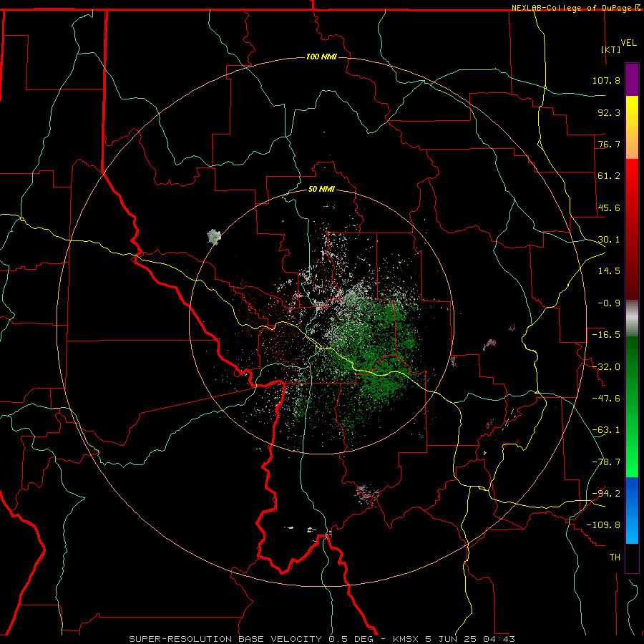Click the [KT] units label

pos(610,49)
